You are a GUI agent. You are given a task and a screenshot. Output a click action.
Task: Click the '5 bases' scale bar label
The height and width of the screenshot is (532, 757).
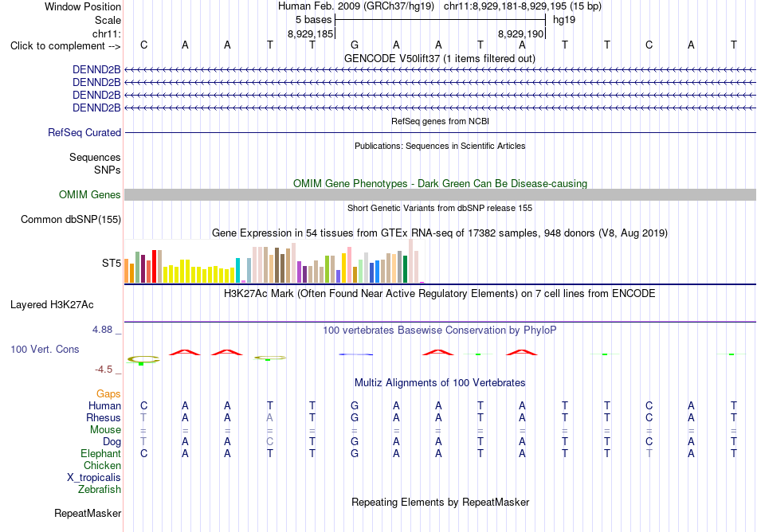pos(313,20)
